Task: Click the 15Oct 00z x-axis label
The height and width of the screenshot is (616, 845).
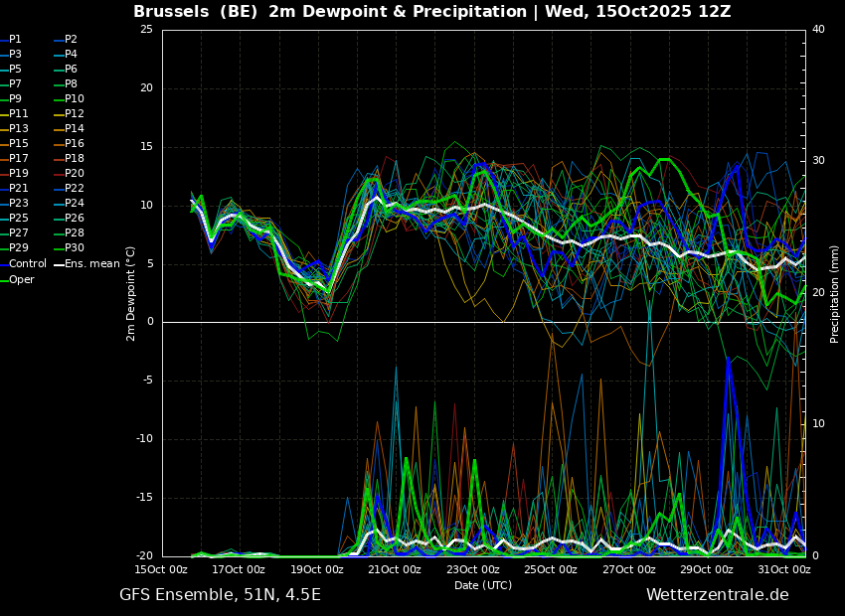Action: (x=163, y=569)
